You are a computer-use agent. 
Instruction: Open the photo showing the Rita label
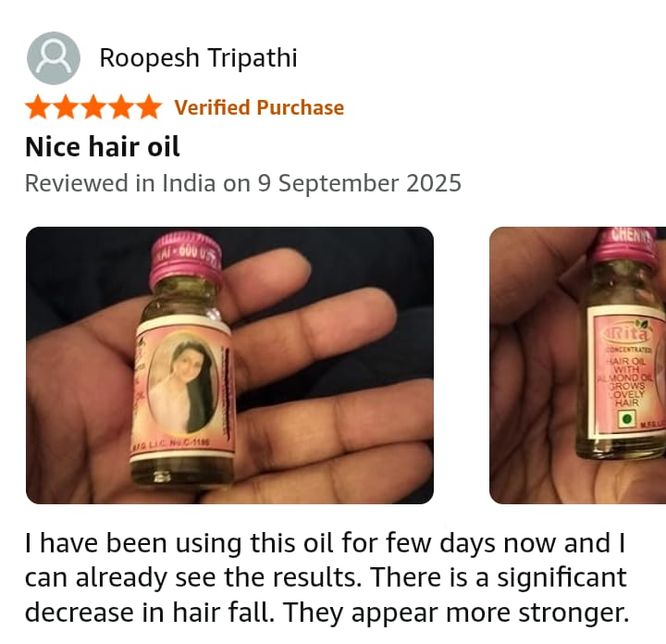pos(577,365)
